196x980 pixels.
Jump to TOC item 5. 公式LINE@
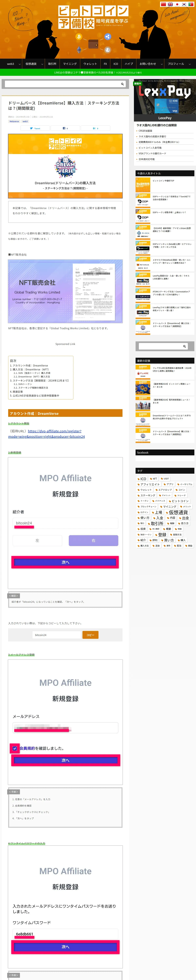tap(34, 396)
